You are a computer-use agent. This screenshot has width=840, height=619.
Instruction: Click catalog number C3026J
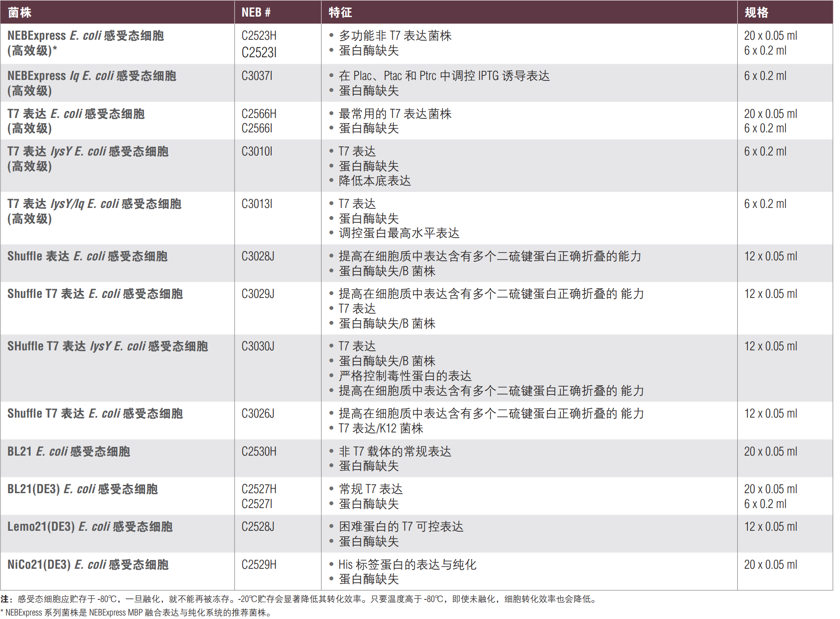tap(258, 413)
